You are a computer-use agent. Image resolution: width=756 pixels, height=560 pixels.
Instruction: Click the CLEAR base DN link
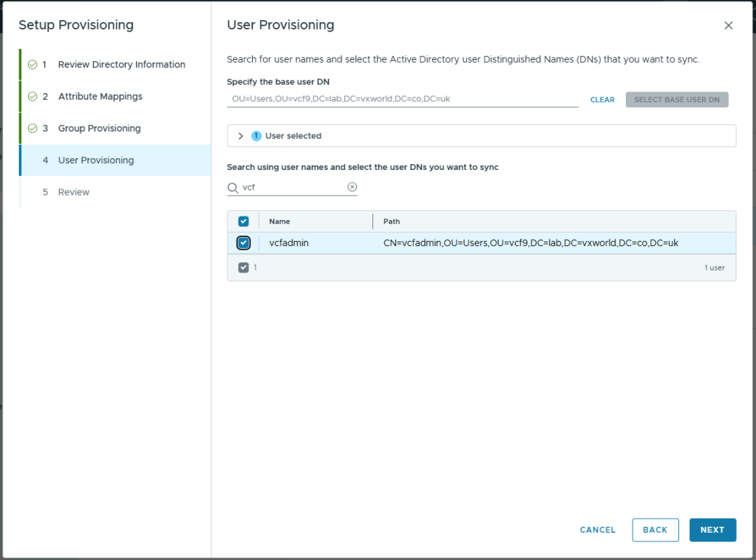pyautogui.click(x=602, y=100)
